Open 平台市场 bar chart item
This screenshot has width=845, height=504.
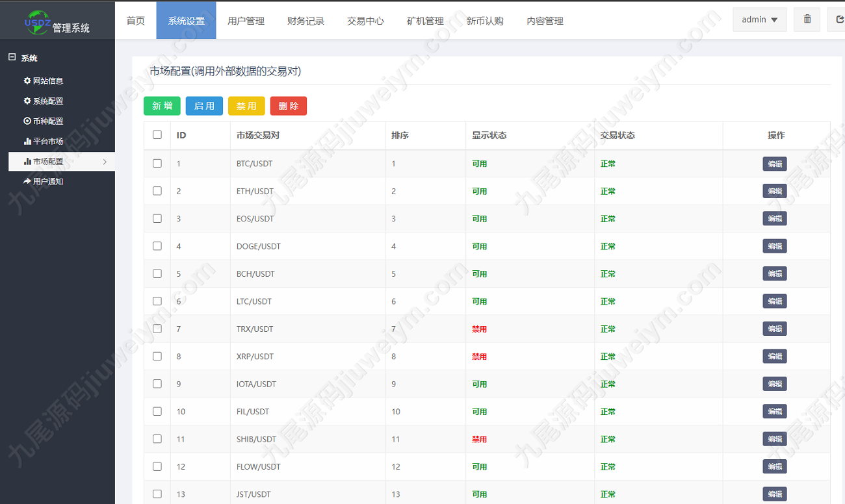click(44, 142)
